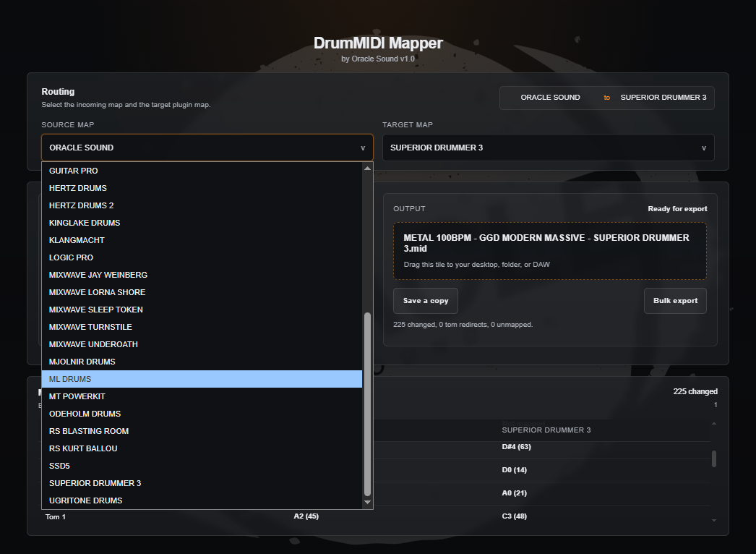Click the Save a copy button

(x=425, y=301)
